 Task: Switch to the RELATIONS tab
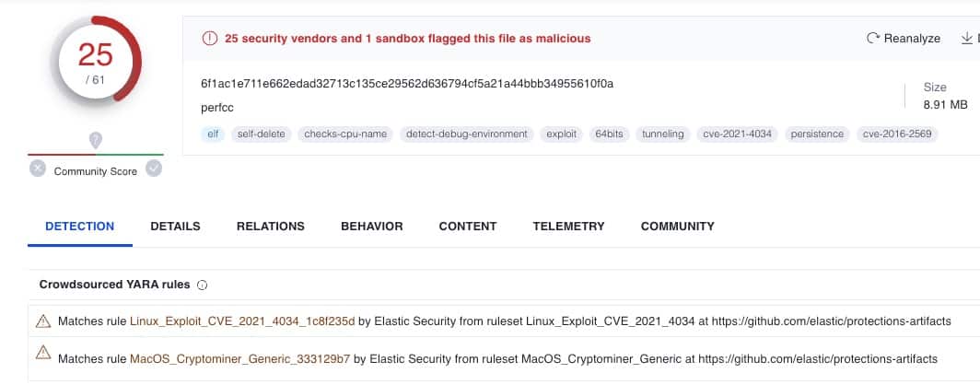click(x=270, y=226)
